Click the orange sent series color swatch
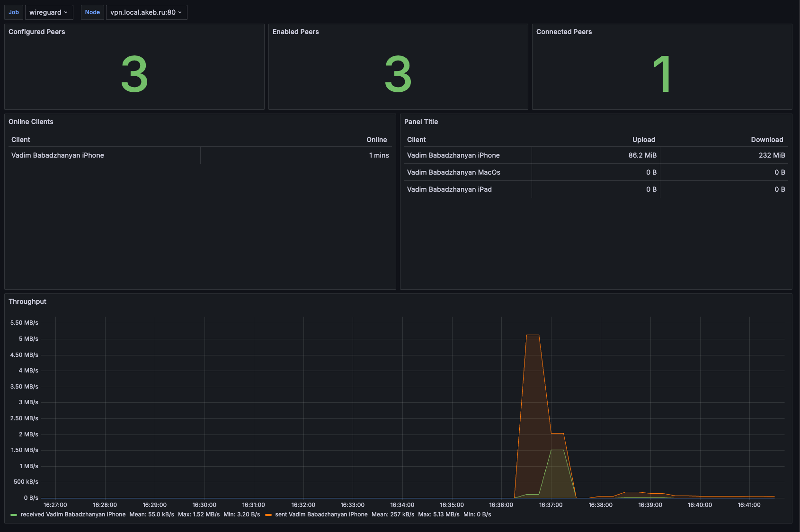 coord(268,515)
